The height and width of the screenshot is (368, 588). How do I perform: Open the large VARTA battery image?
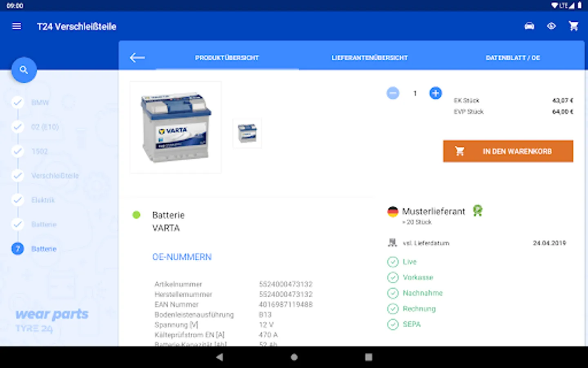[x=176, y=127]
